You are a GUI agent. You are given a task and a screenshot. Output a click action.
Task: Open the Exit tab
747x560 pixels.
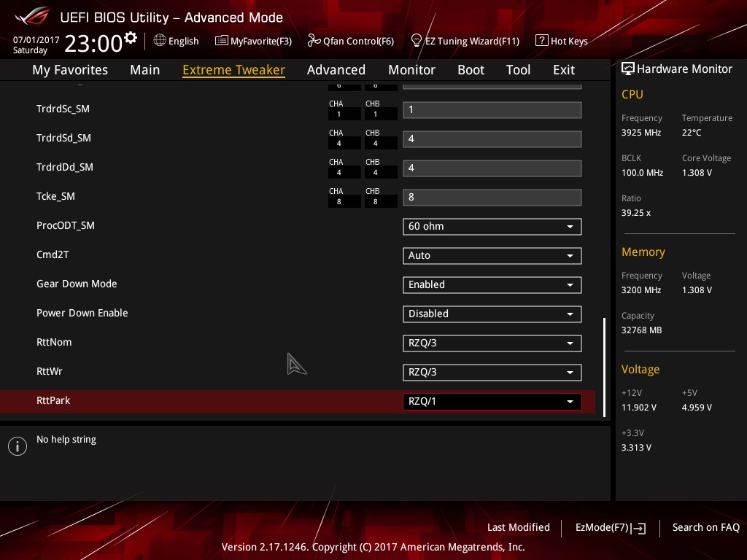click(x=564, y=70)
